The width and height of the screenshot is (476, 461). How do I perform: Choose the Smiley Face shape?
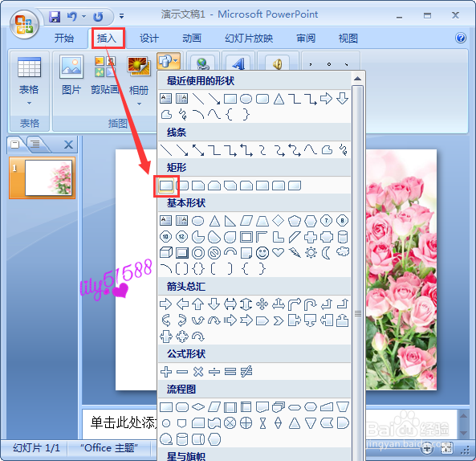point(262,253)
